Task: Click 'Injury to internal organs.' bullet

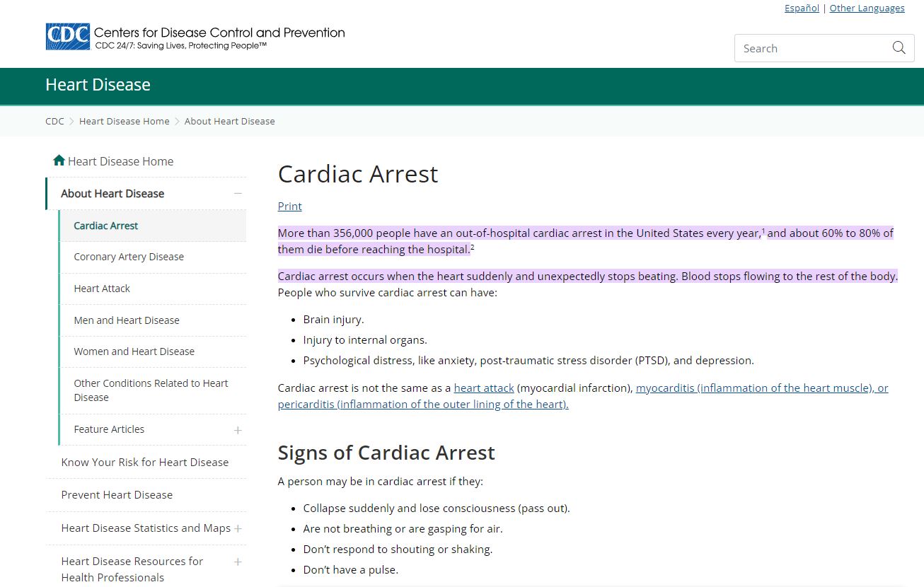Action: [x=365, y=340]
